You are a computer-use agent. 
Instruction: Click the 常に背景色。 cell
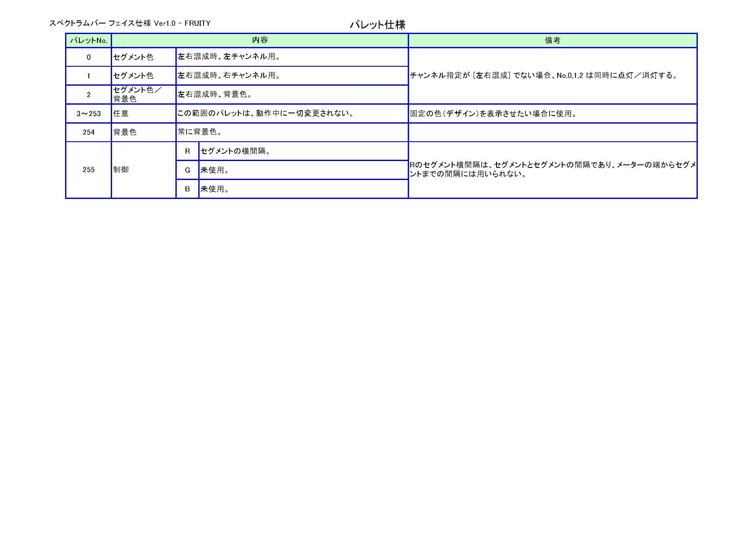click(292, 132)
